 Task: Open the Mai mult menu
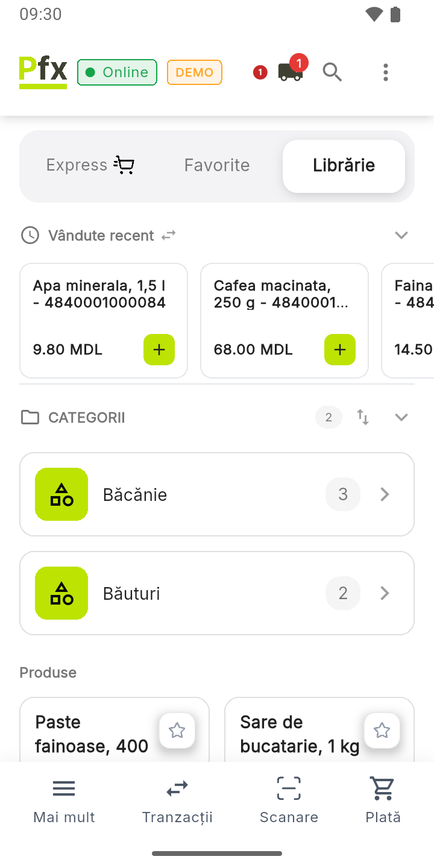(x=64, y=800)
